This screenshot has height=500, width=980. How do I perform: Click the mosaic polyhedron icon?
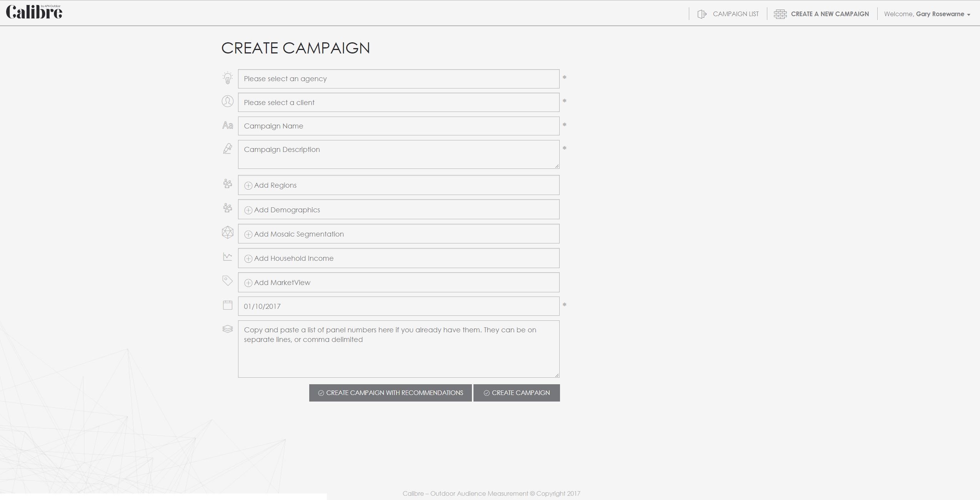pyautogui.click(x=228, y=232)
